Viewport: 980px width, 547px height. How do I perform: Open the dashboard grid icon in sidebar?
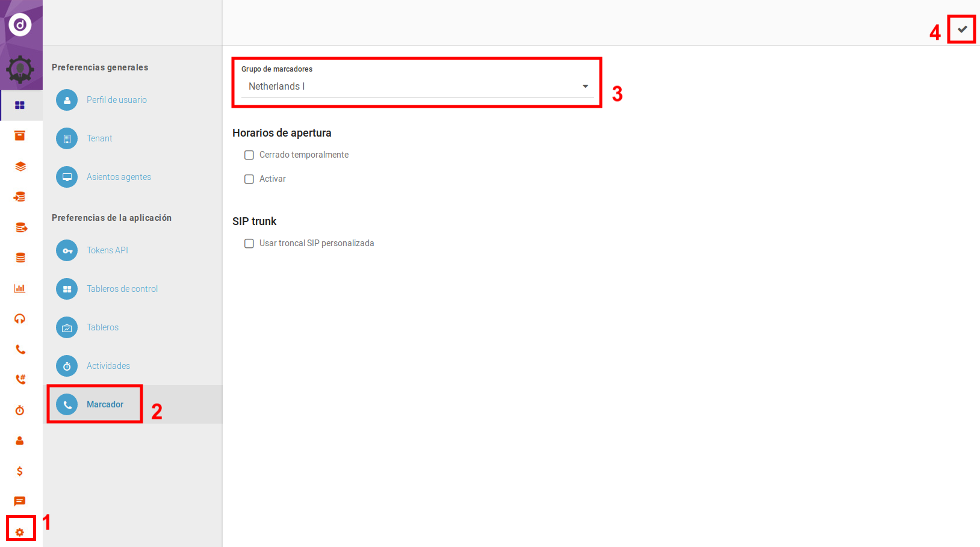(x=20, y=105)
